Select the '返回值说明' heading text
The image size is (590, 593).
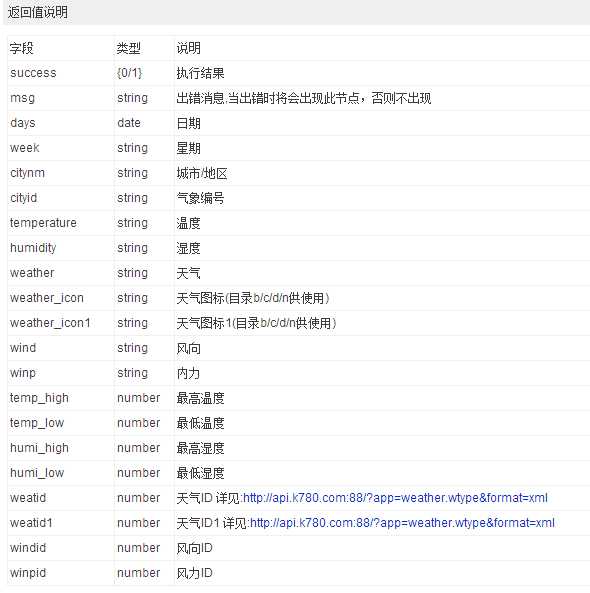coord(38,12)
